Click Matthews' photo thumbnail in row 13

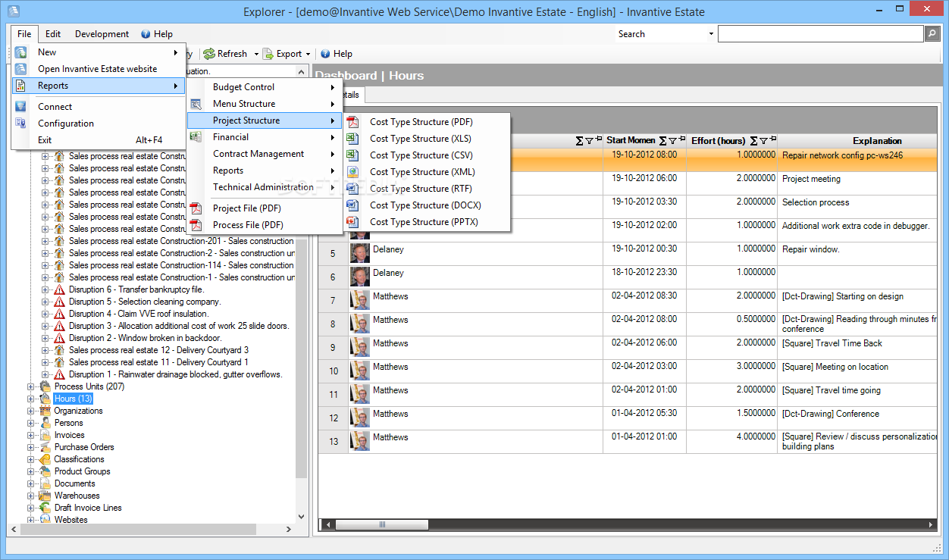coord(359,442)
